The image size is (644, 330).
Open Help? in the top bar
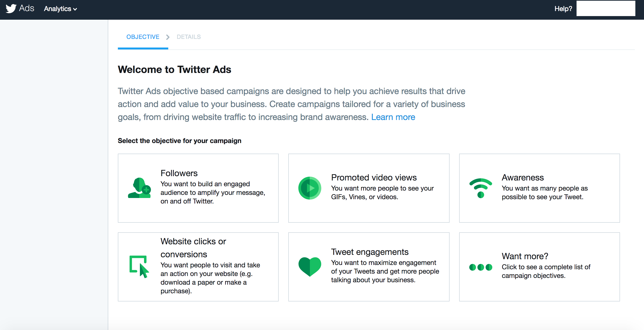[x=563, y=9]
